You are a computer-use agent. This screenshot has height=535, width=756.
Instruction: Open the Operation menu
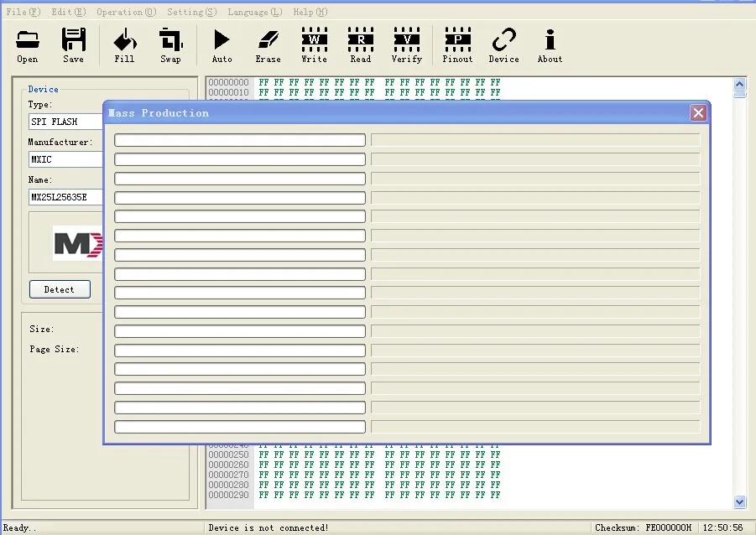pos(124,12)
